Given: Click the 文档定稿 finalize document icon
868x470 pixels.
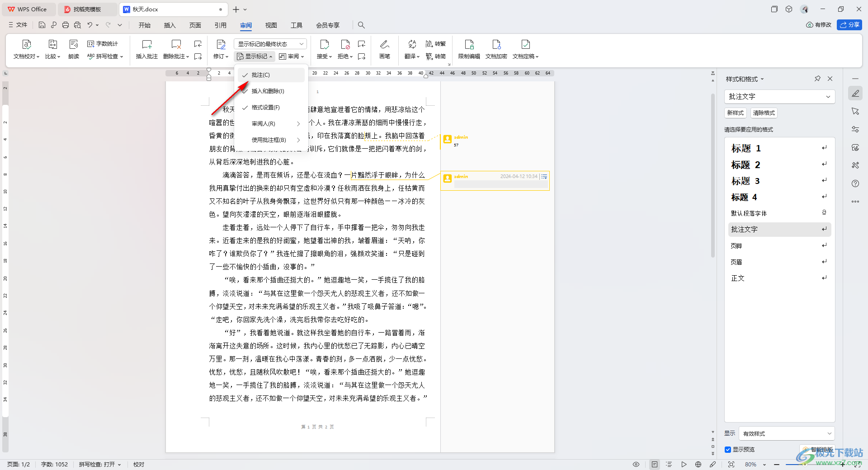Looking at the screenshot, I should (525, 49).
